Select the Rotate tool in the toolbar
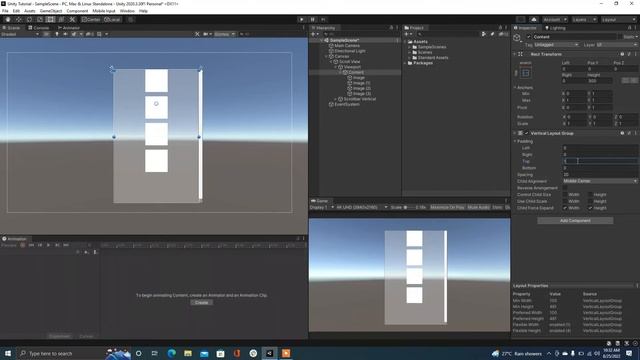This screenshot has height=360, width=640. pos(29,19)
